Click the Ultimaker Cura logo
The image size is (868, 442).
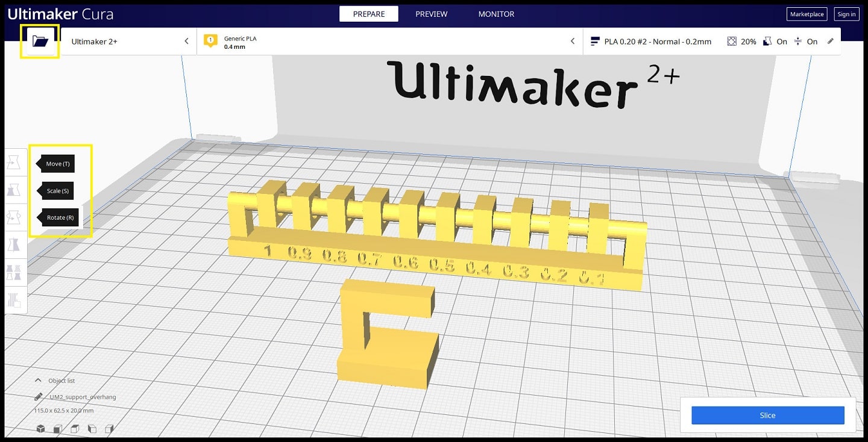click(x=60, y=14)
